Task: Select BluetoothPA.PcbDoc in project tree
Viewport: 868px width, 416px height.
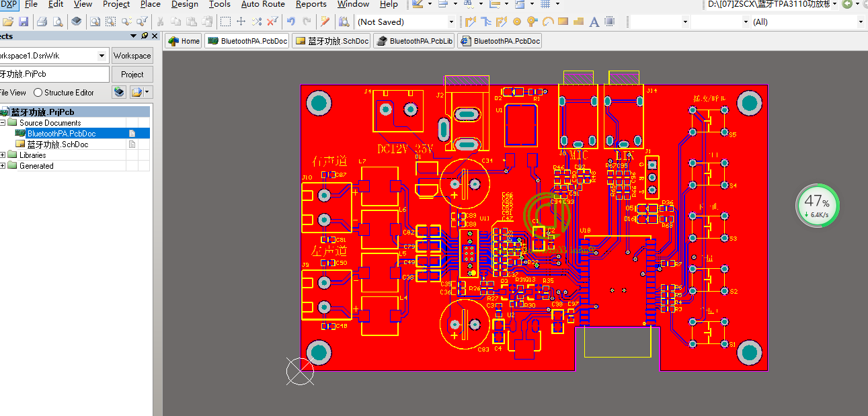Action: [x=61, y=134]
